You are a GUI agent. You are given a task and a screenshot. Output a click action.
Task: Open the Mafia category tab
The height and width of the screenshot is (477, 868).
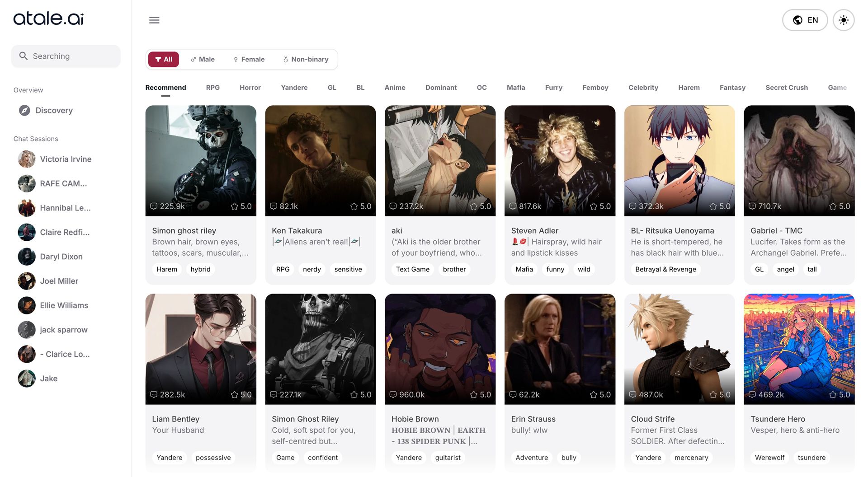(515, 88)
